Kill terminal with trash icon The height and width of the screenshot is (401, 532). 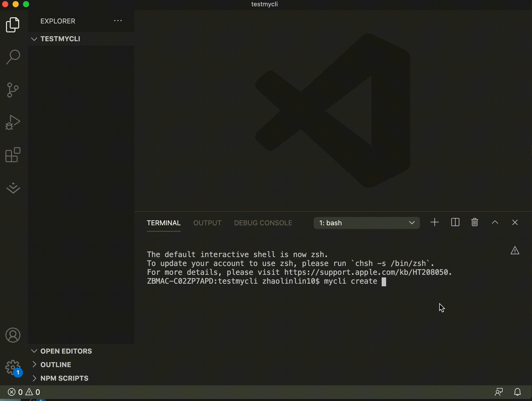click(x=475, y=222)
